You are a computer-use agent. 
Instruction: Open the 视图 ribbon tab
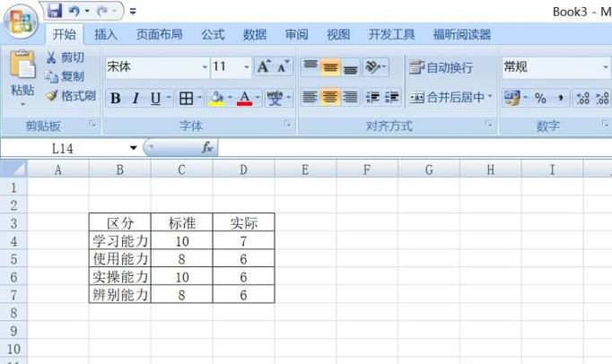pos(338,34)
